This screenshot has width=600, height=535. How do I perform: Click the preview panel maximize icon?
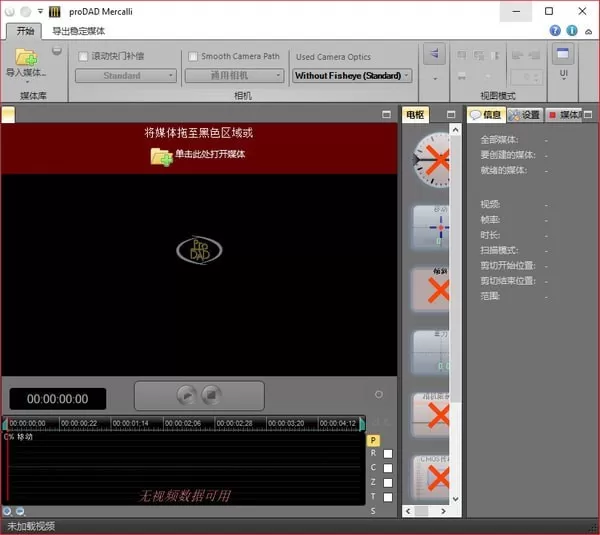(386, 114)
